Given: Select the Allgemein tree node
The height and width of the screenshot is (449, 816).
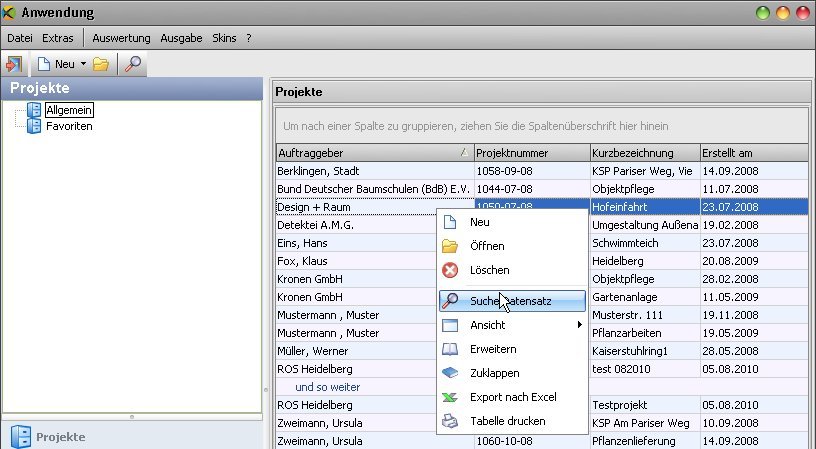Looking at the screenshot, I should pyautogui.click(x=69, y=110).
